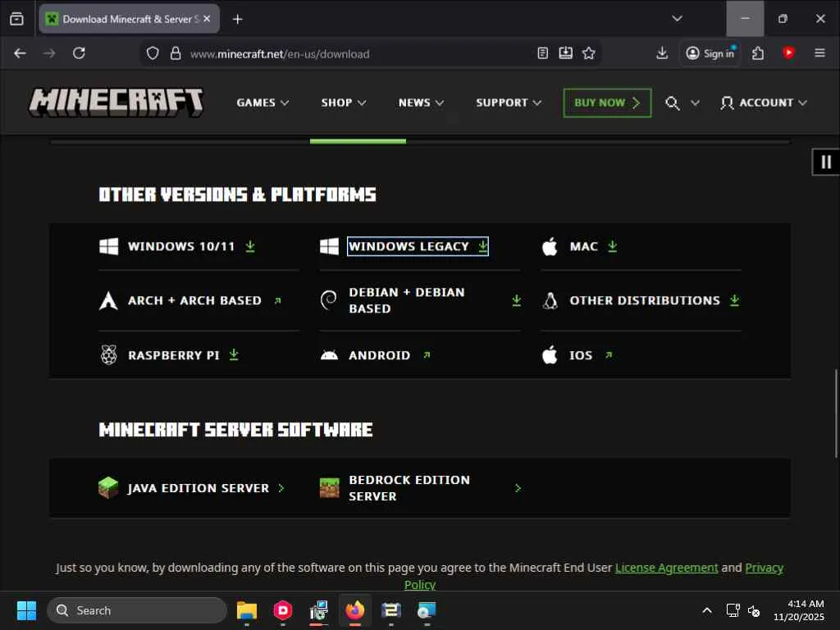Toggle reader view icon
840x630 pixels.
pos(543,53)
